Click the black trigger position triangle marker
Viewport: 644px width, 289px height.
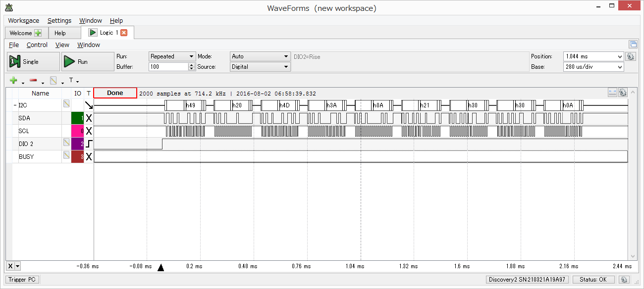point(161,268)
